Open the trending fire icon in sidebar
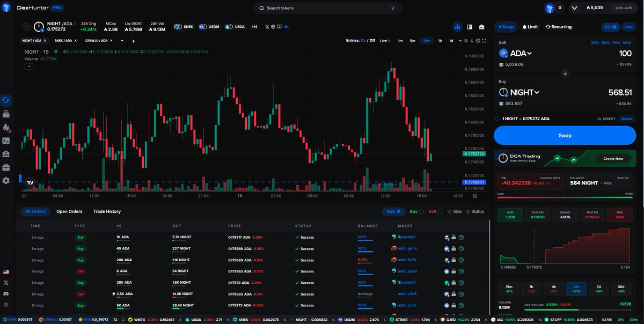 click(6, 128)
